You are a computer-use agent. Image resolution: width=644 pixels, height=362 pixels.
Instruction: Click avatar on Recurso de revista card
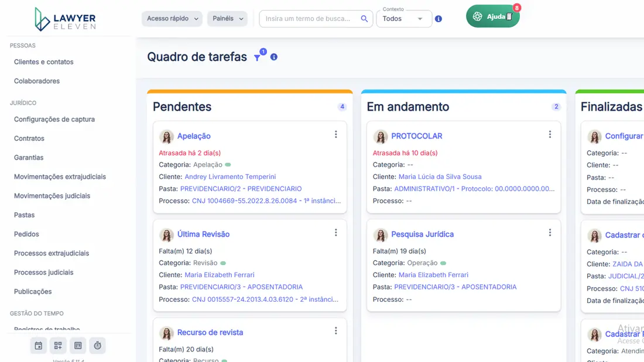[x=166, y=333]
